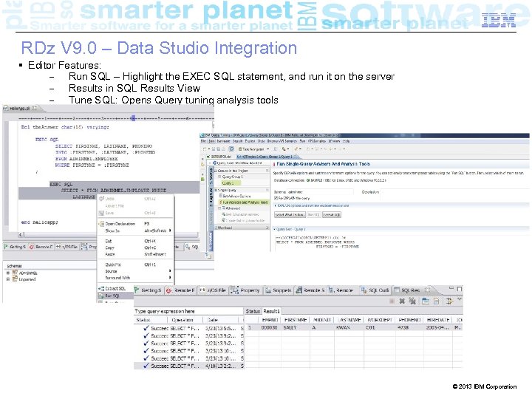Select SQL Results tab in the results panel
Viewport: 532px width, 399px height.
pos(411,290)
